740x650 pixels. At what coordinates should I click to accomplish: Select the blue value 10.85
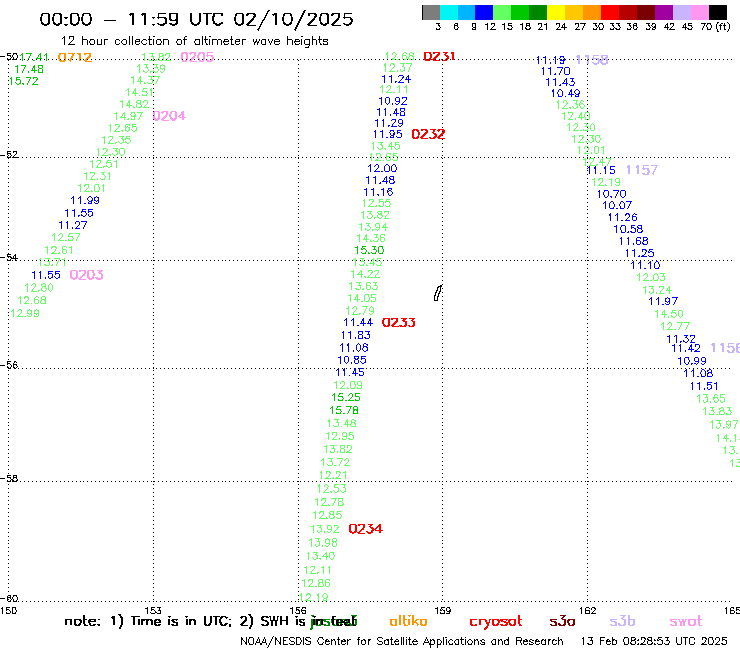352,360
